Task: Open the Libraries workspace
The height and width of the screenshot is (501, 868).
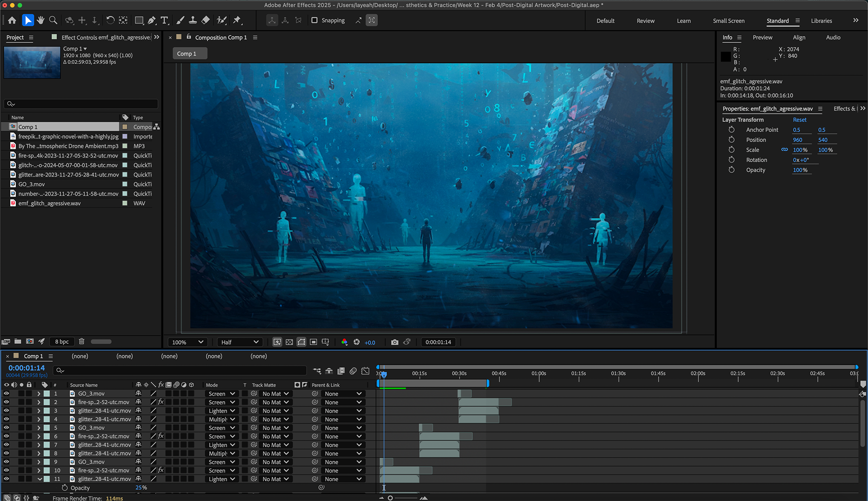Action: 821,21
